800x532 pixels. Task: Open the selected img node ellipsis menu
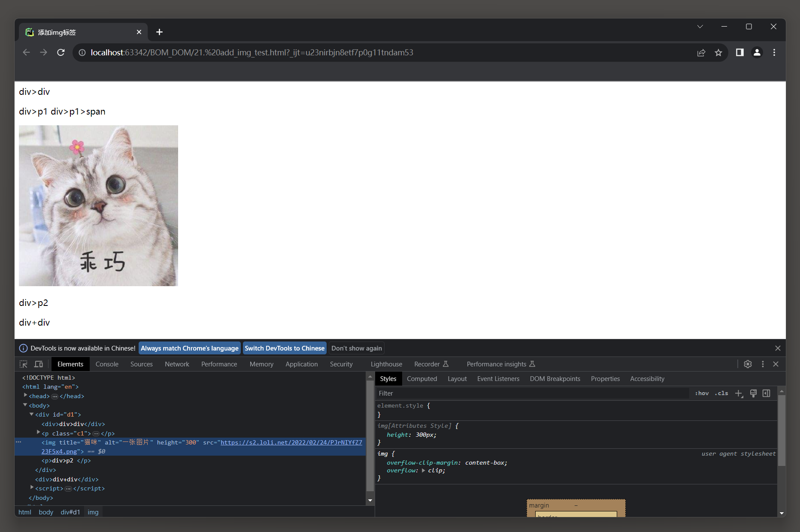pyautogui.click(x=18, y=442)
